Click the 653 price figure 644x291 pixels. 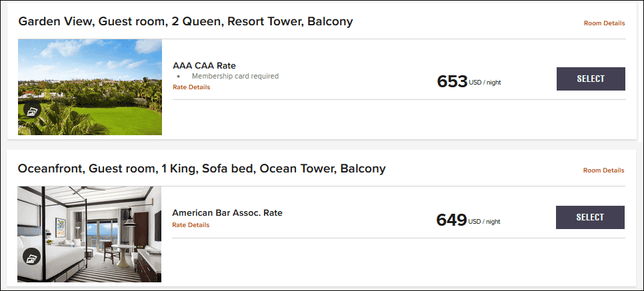(x=452, y=82)
